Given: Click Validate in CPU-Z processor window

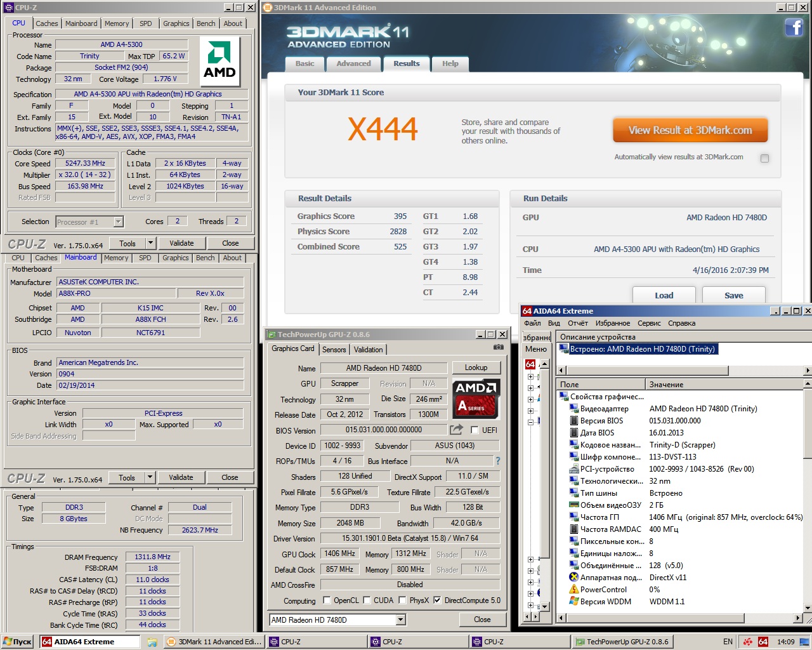Looking at the screenshot, I should pos(181,243).
